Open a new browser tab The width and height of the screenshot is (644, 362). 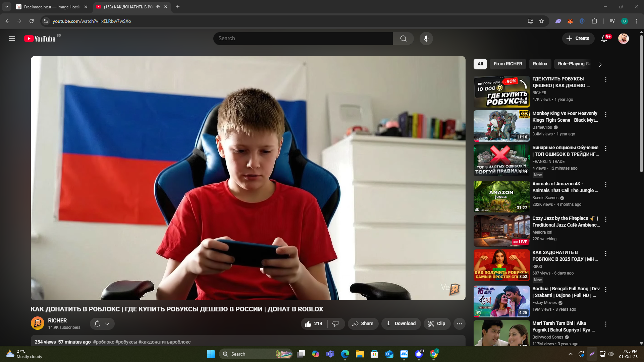(178, 7)
